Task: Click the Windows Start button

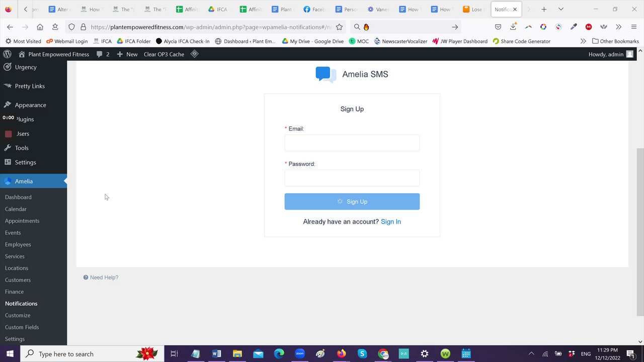Action: pos(10,354)
